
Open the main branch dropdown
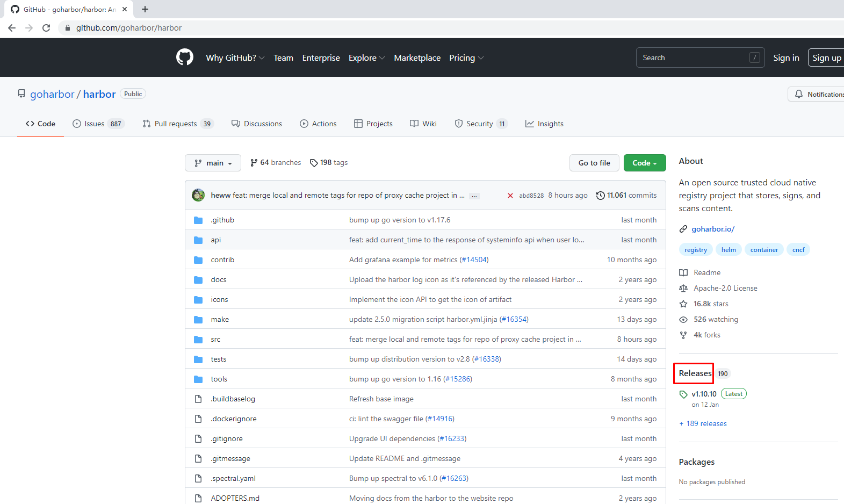[213, 163]
